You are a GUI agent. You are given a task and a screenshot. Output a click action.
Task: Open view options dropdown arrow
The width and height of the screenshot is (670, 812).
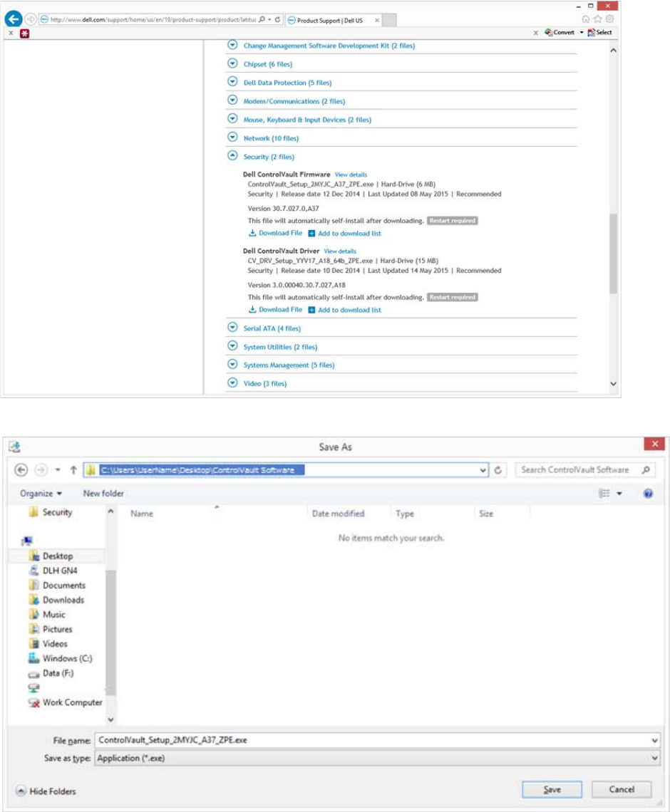point(619,494)
